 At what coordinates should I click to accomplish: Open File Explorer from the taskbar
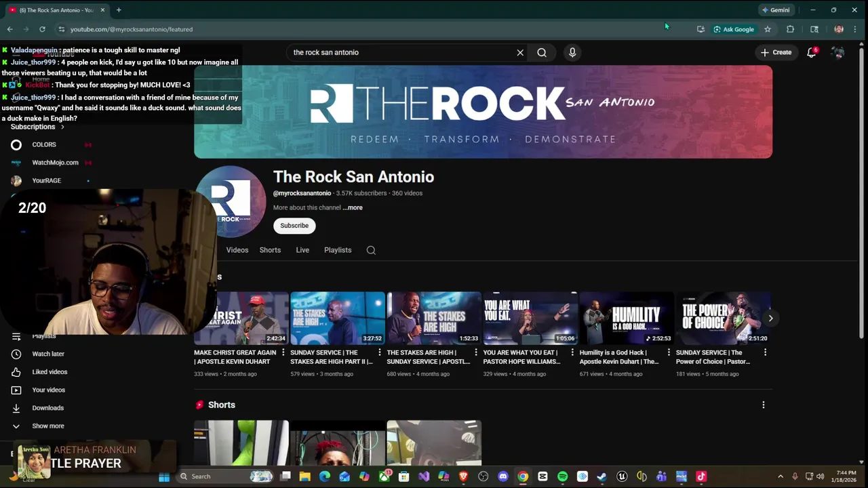(305, 476)
